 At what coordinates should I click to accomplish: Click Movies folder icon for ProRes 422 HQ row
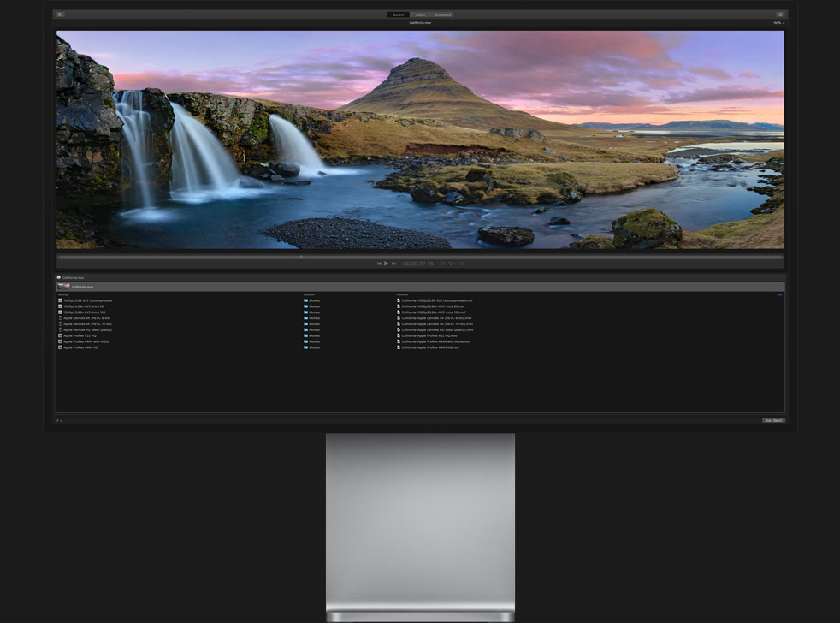coord(306,335)
